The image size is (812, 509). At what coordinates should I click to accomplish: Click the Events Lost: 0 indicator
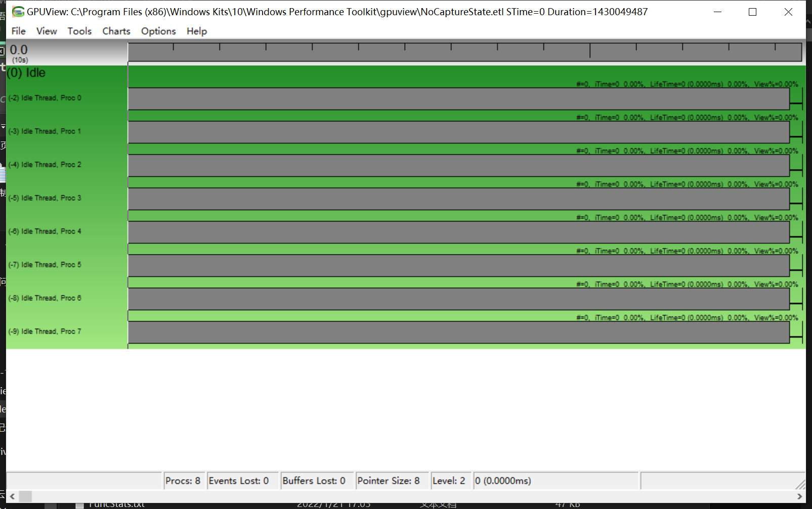[242, 481]
